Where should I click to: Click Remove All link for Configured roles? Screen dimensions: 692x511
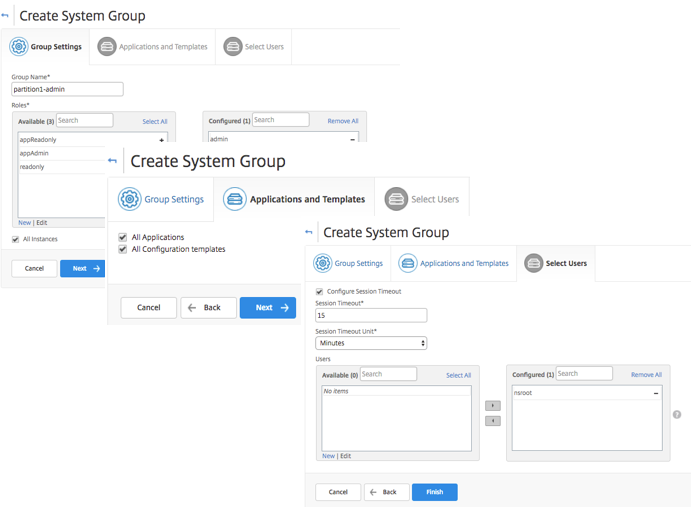343,121
